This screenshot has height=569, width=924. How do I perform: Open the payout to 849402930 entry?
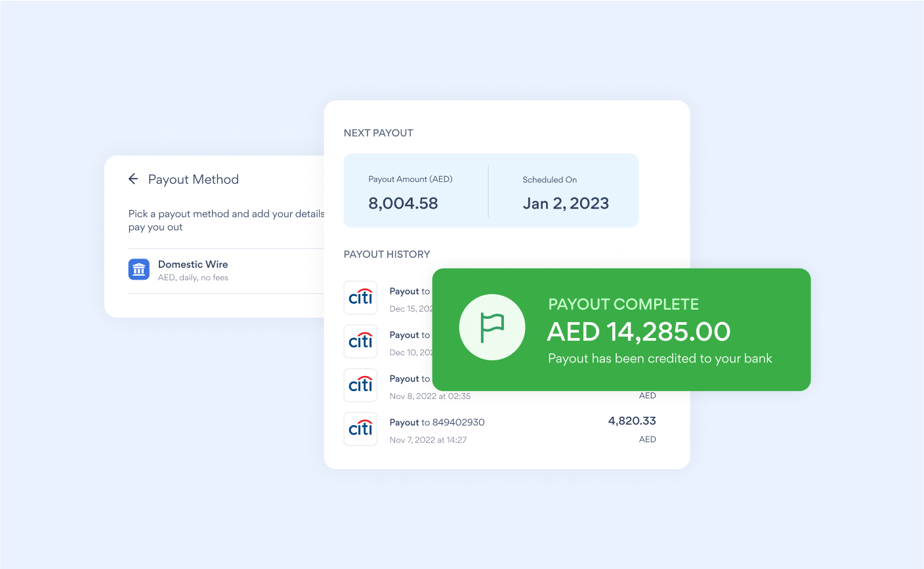click(437, 423)
